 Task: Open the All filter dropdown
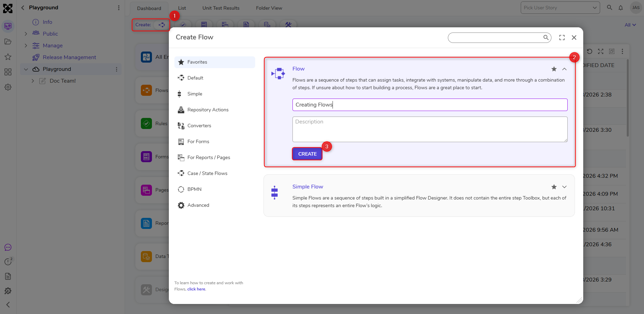(630, 25)
